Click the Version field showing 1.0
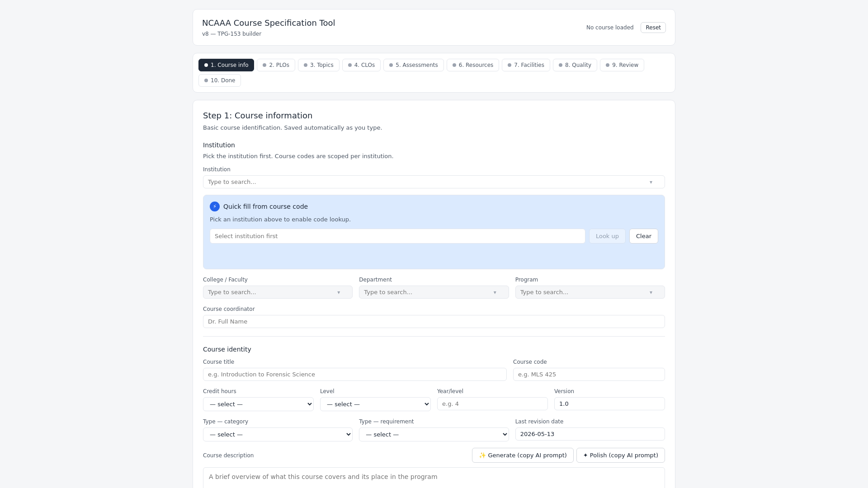 (x=609, y=404)
